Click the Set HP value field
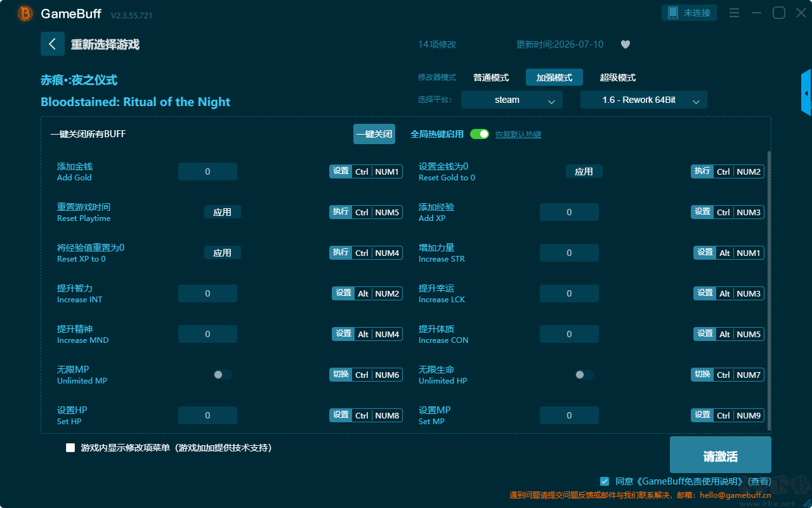This screenshot has width=812, height=508. 207,415
